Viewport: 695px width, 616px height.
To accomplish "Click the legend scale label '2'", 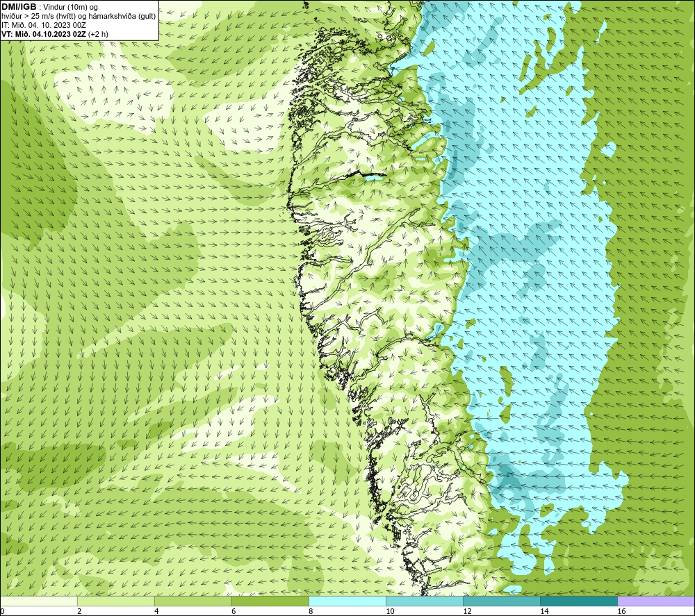I will [79, 611].
